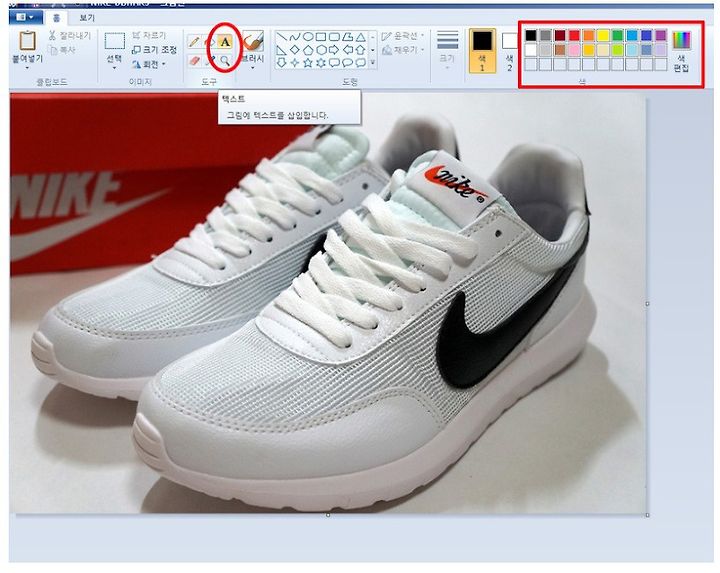The width and height of the screenshot is (720, 573).
Task: Open the Outline (윤곽선) dropdown
Action: [403, 36]
